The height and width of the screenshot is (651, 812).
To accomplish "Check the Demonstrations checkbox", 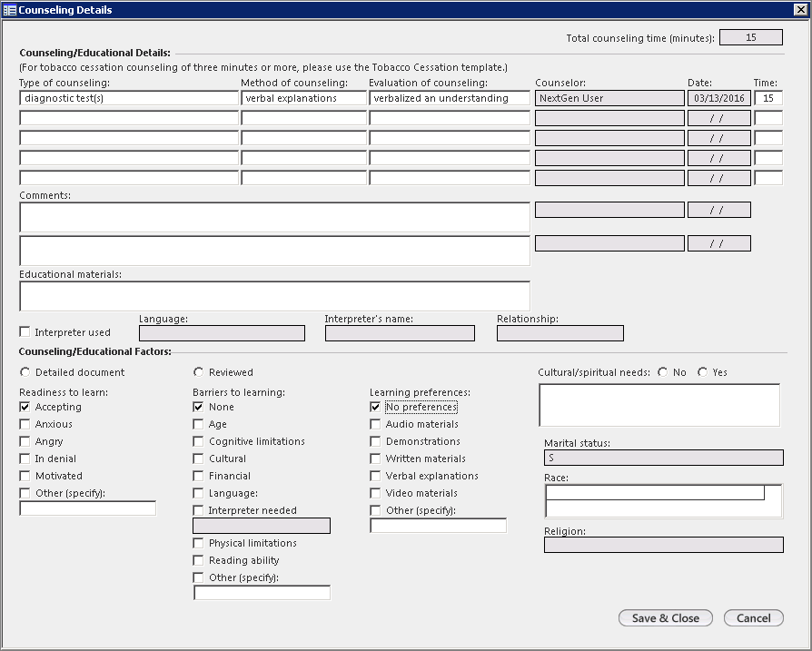I will (x=375, y=441).
